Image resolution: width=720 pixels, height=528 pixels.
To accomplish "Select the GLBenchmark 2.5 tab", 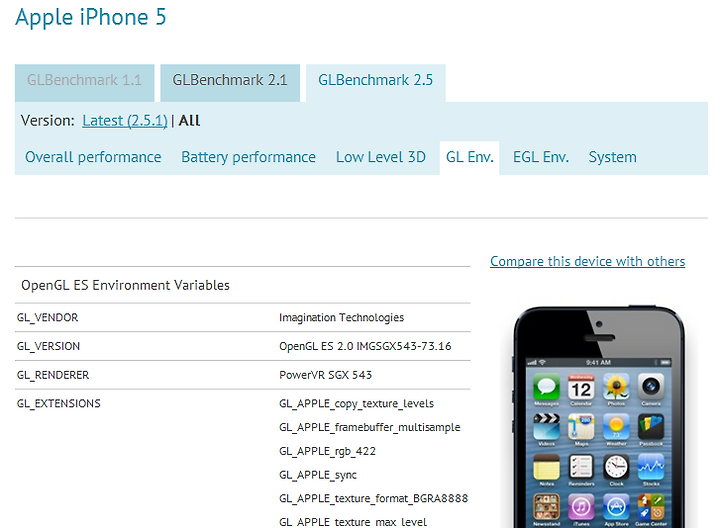I will click(376, 83).
